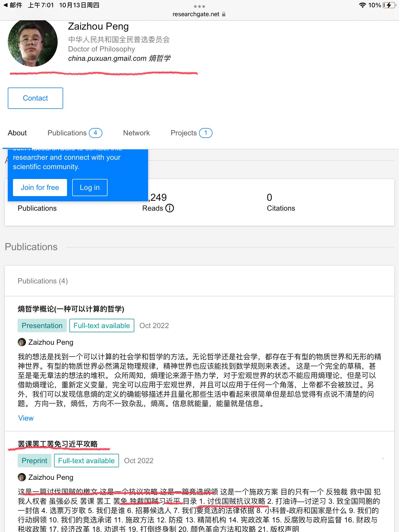The width and height of the screenshot is (399, 532).
Task: Tap the Publications section heading
Action: [x=31, y=247]
